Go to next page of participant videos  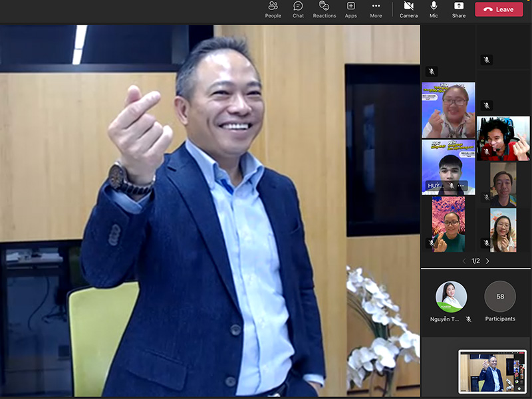coord(487,261)
